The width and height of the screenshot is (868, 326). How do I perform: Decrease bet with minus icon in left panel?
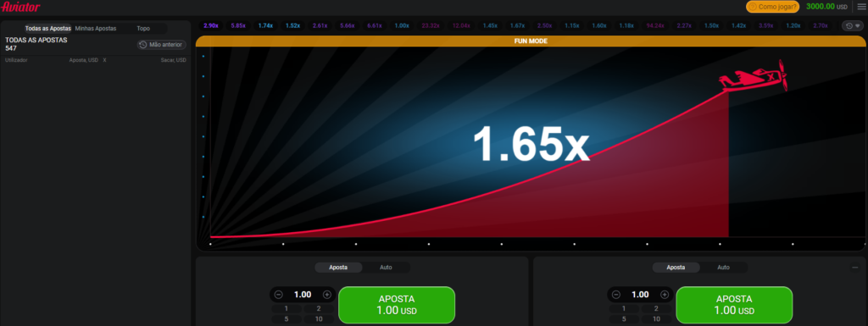pyautogui.click(x=278, y=295)
